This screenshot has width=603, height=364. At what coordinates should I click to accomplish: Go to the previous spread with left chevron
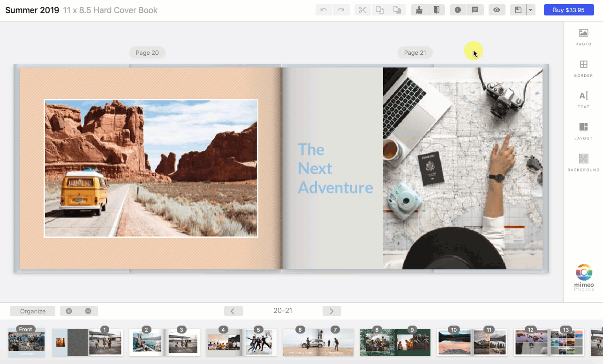[x=233, y=311]
